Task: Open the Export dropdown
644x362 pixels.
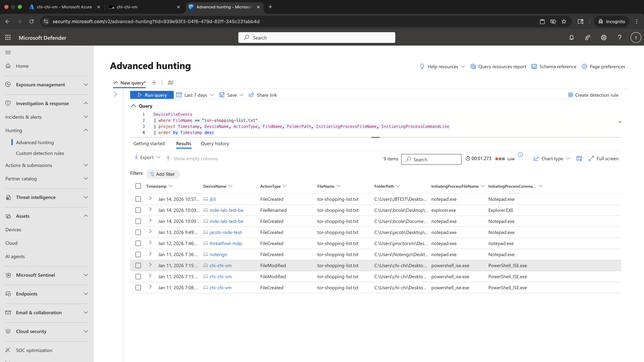Action: pos(147,157)
